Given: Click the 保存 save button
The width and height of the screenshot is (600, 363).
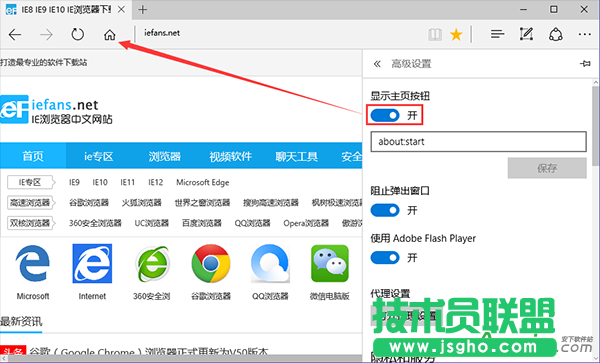Looking at the screenshot, I should click(x=547, y=168).
